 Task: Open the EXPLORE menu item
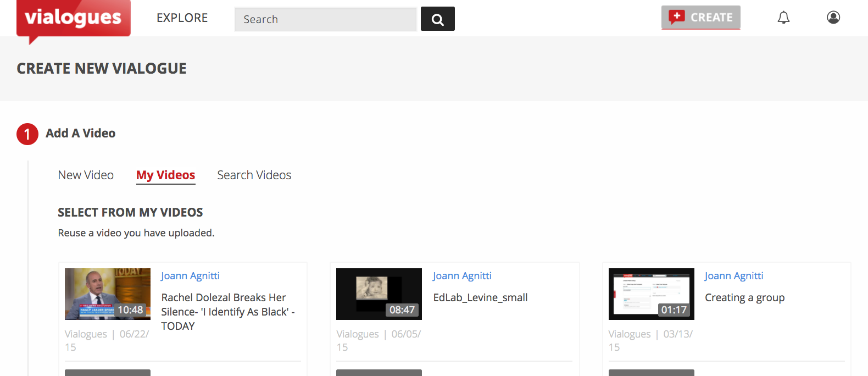182,18
